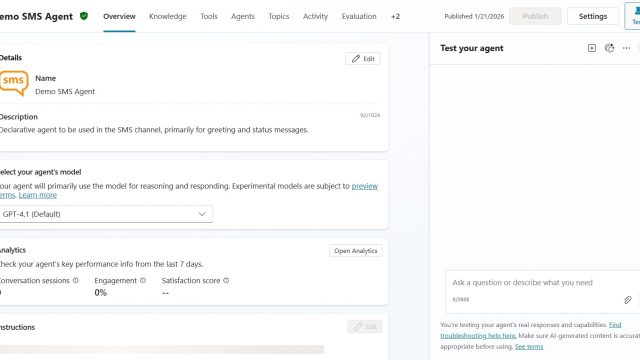
Task: Open the Learn more link
Action: 38,195
